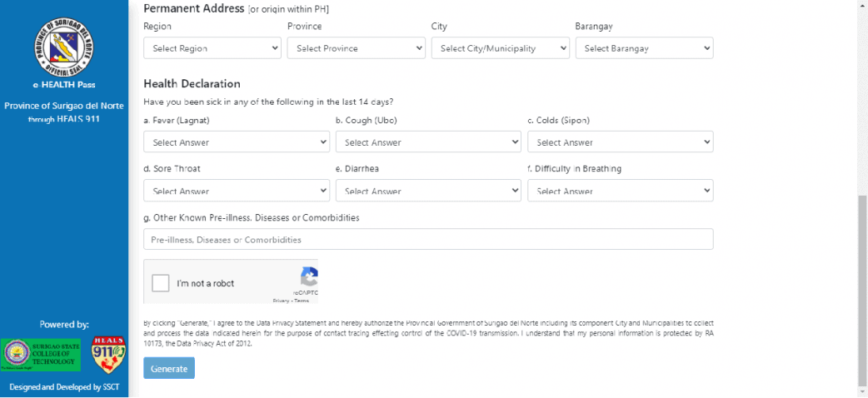Open the Select Province dropdown
This screenshot has width=868, height=398.
click(356, 48)
